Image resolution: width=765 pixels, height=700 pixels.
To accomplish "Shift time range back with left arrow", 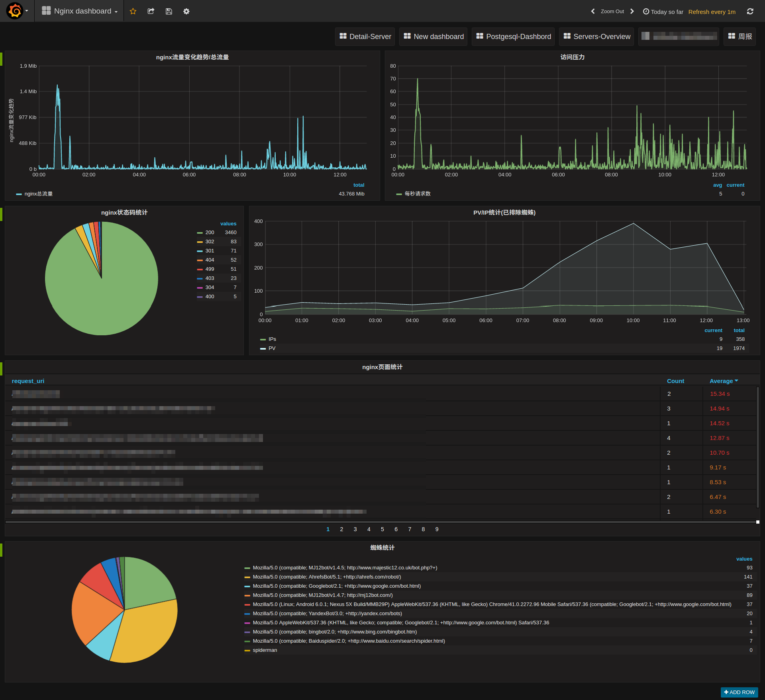I will (593, 11).
